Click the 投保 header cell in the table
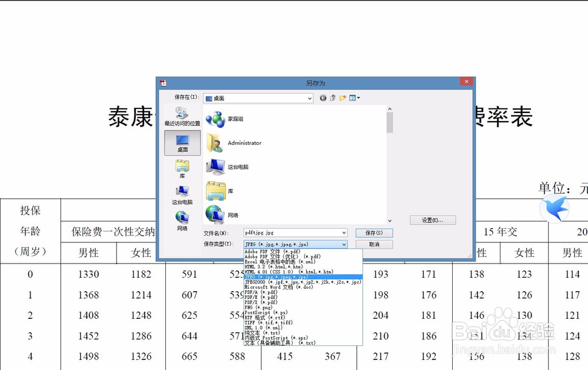The width and height of the screenshot is (588, 370). click(x=31, y=211)
